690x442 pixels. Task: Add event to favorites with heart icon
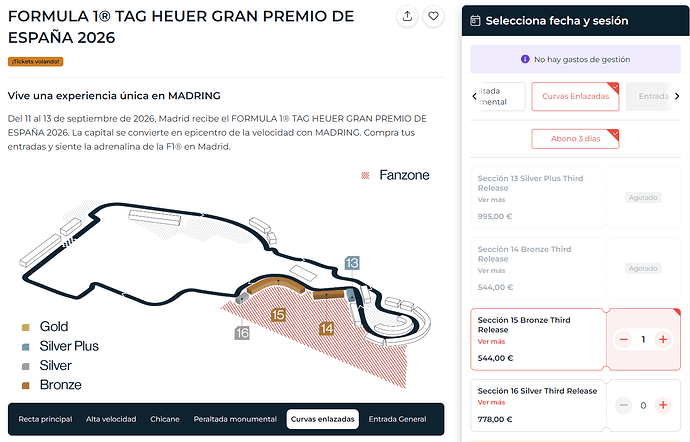[433, 16]
